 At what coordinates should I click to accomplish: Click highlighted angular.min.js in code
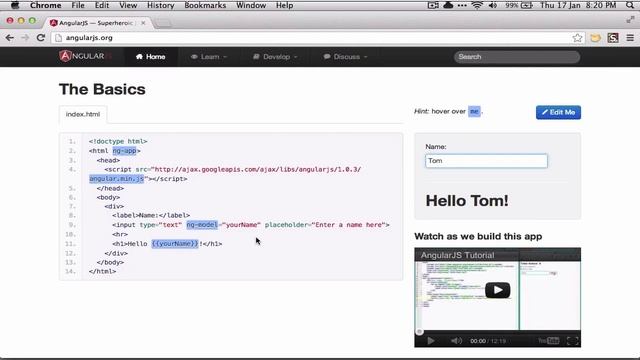tap(117, 179)
